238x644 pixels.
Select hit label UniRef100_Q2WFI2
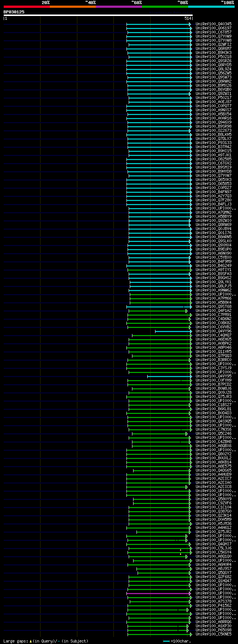pyautogui.click(x=213, y=45)
